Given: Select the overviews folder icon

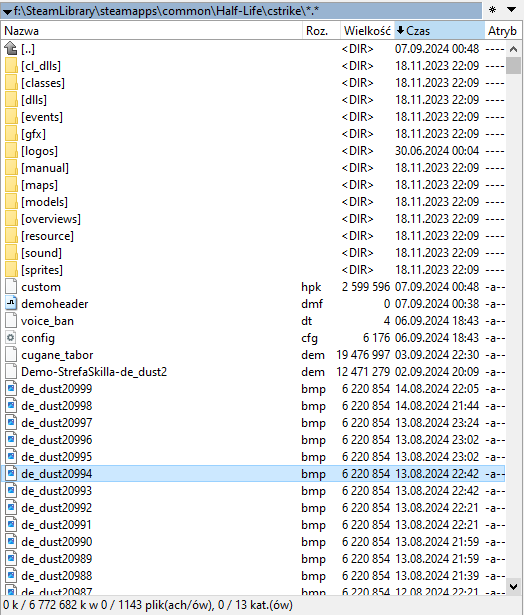Looking at the screenshot, I should tap(11, 219).
